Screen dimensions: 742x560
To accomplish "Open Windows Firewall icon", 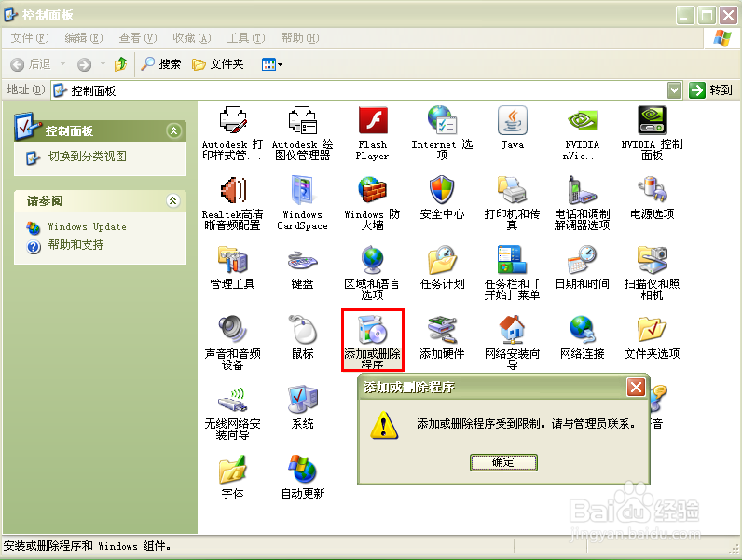I will tap(373, 203).
